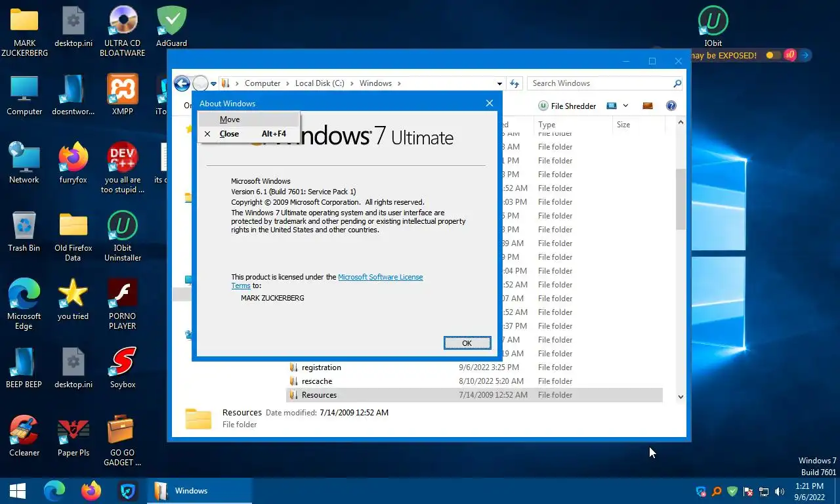Click the 'Windows' Explorer taskbar button
The height and width of the screenshot is (504, 840).
[199, 491]
